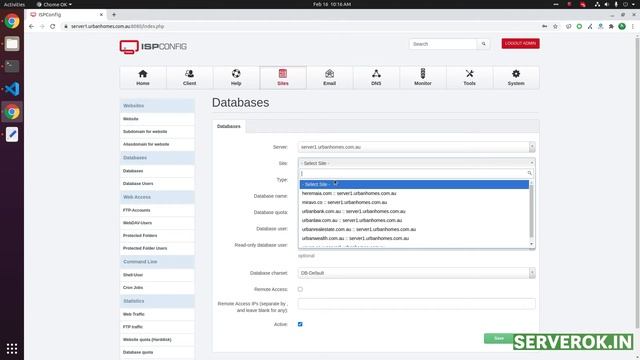The width and height of the screenshot is (640, 360).
Task: Show applications grid in the dock
Action: [x=12, y=348]
